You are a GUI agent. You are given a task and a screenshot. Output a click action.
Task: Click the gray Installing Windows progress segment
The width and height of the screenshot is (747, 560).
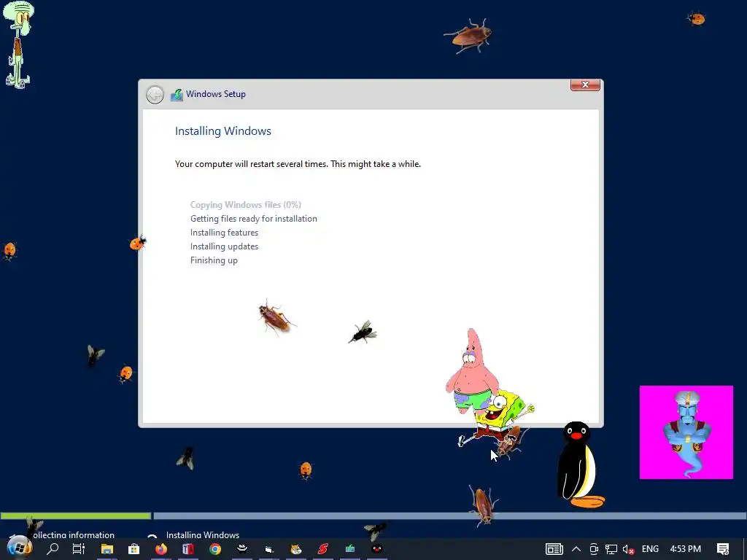[449, 516]
